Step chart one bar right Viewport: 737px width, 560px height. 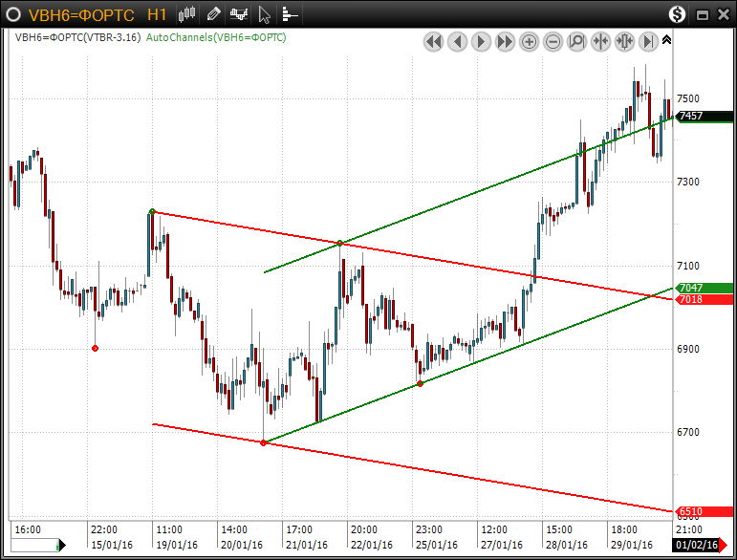click(481, 41)
